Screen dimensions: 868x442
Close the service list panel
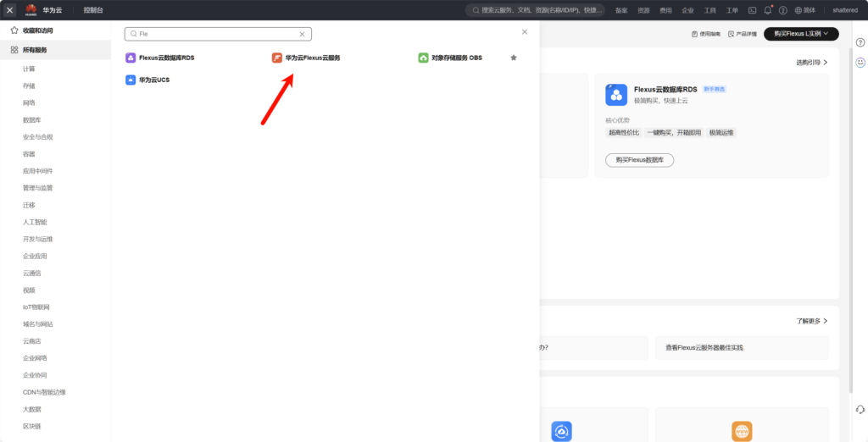point(525,32)
